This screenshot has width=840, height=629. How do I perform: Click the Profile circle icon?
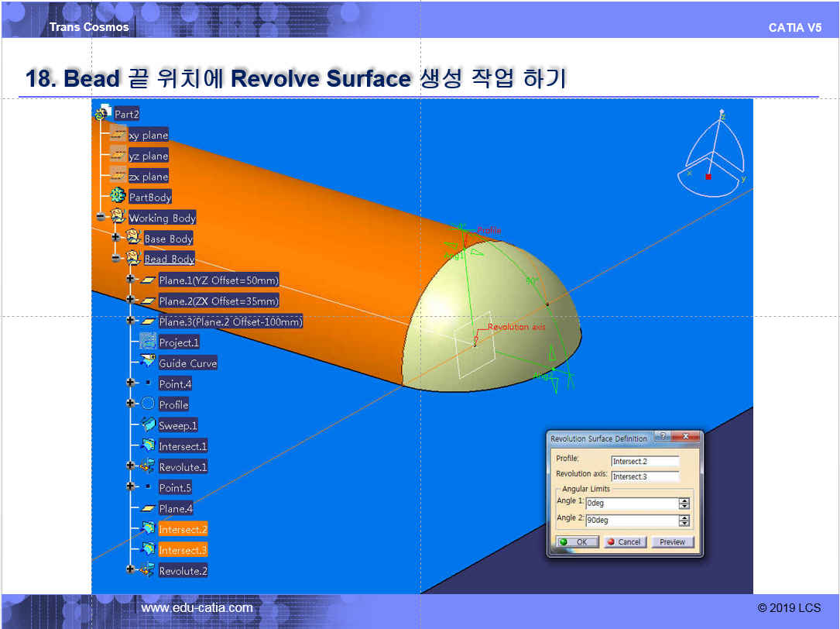[147, 404]
